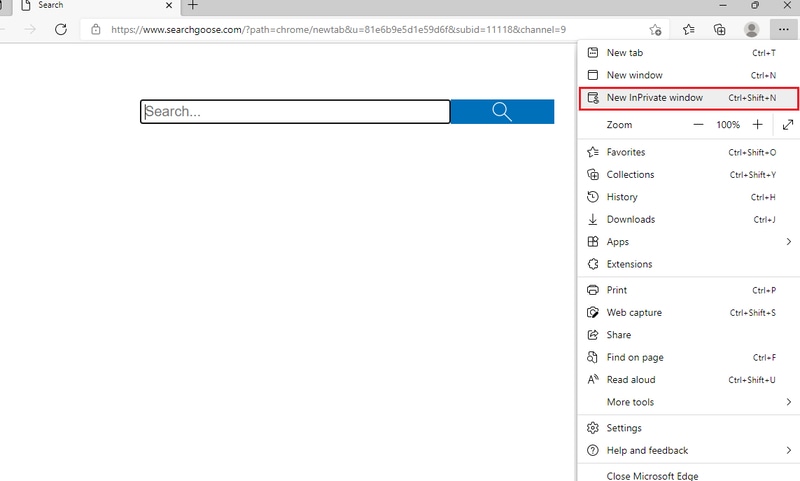The width and height of the screenshot is (800, 481).
Task: Select the Search tab
Action: (x=97, y=6)
